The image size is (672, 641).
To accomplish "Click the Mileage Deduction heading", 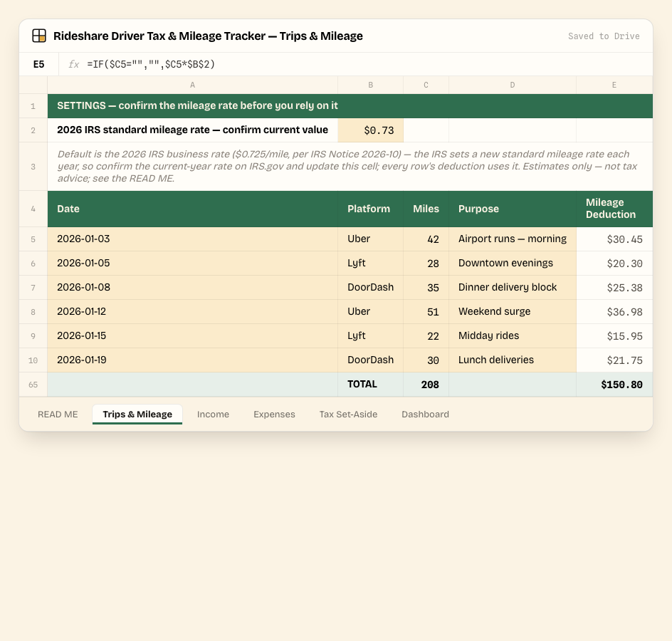I will (614, 209).
